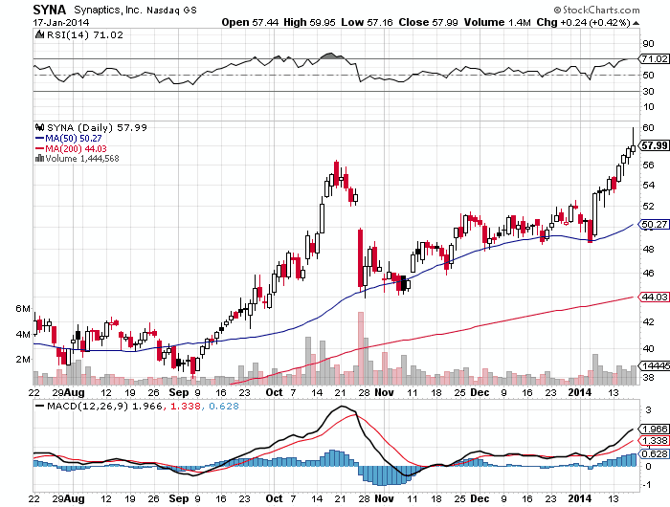Click the Nasdaq GS exchange label
The height and width of the screenshot is (507, 670).
coord(171,10)
